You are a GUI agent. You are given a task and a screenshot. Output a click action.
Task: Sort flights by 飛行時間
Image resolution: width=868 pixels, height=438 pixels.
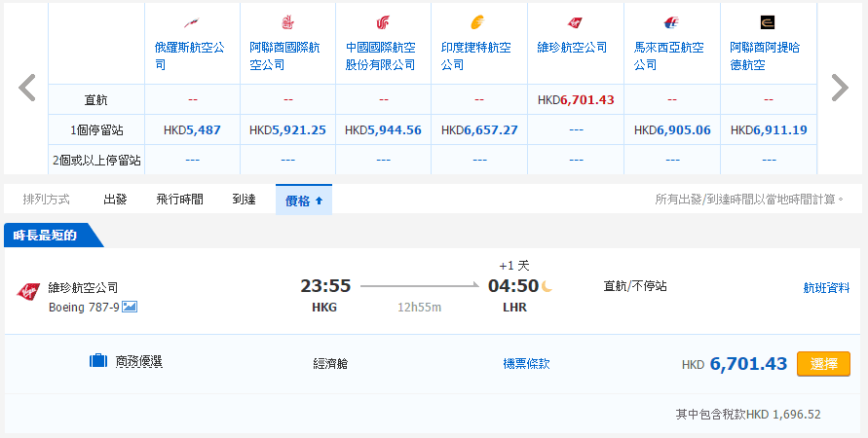click(179, 200)
